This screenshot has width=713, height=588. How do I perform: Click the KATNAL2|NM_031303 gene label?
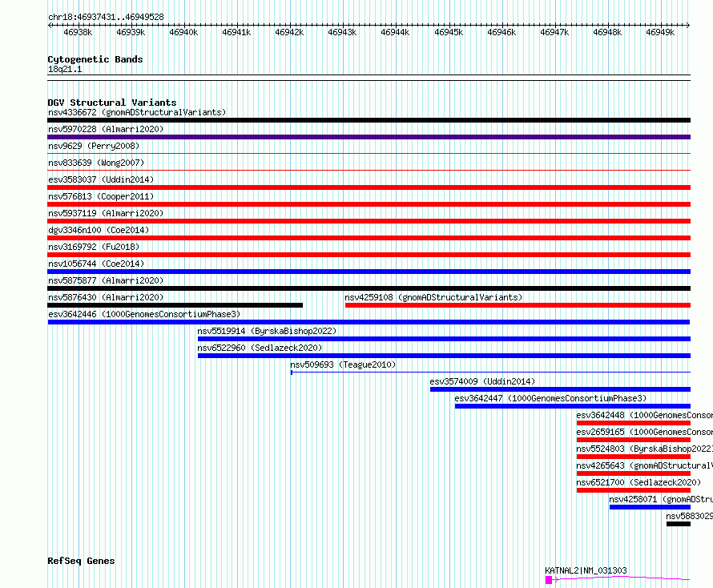(586, 570)
